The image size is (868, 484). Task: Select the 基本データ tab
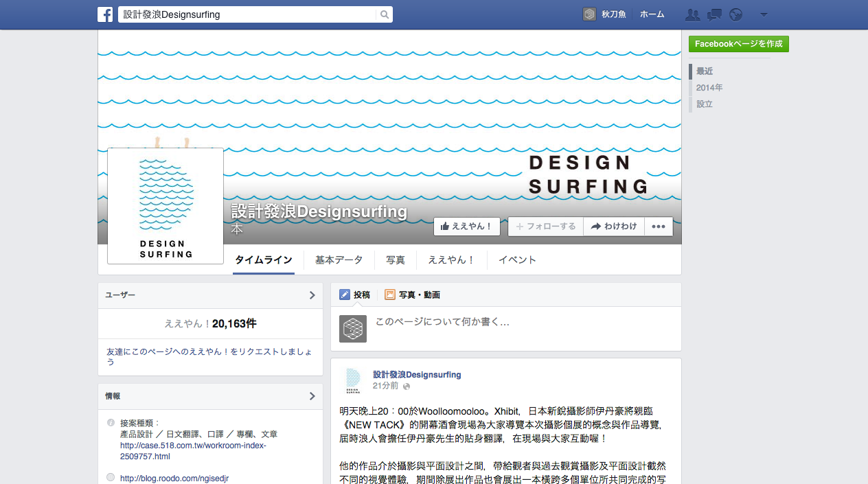(x=339, y=260)
